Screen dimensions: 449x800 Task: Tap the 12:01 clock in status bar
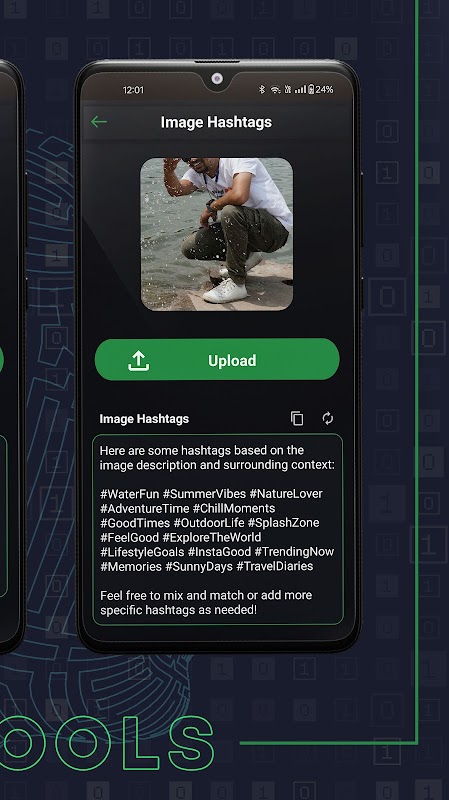pos(133,90)
